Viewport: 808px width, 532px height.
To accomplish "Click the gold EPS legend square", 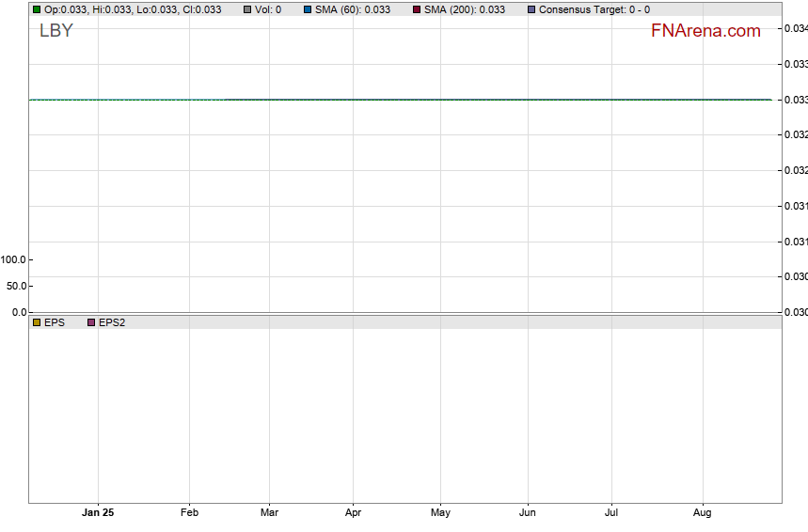I will tap(37, 322).
